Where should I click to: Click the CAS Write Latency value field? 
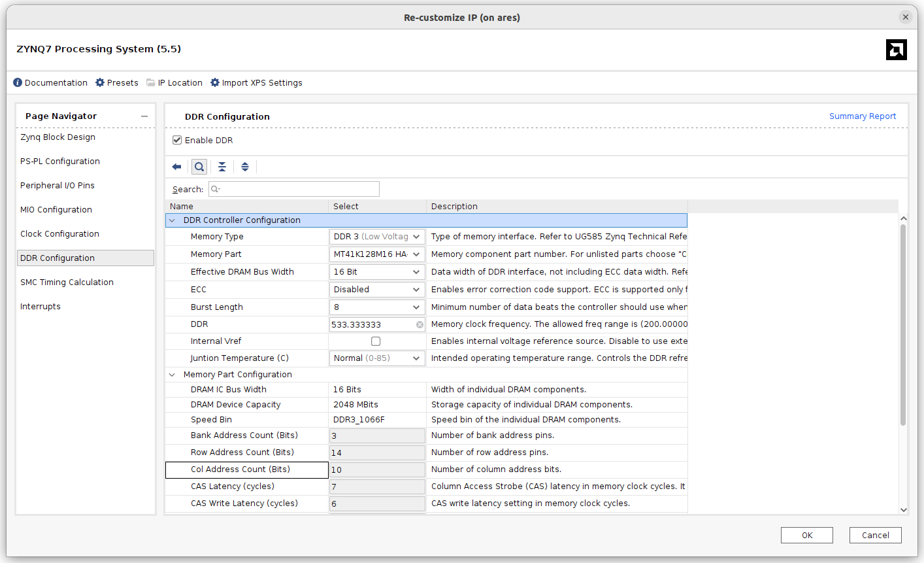(x=377, y=503)
